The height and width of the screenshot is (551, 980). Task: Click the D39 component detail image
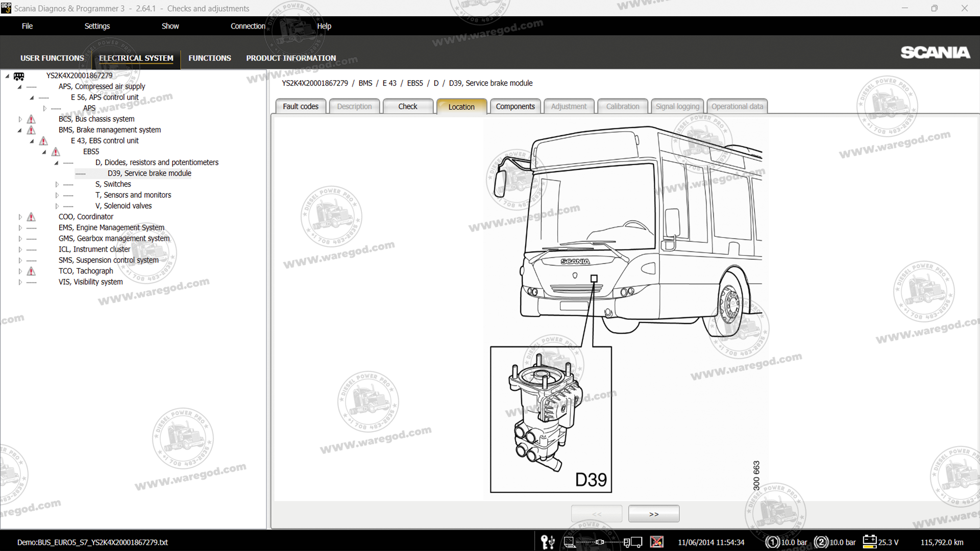coord(551,419)
